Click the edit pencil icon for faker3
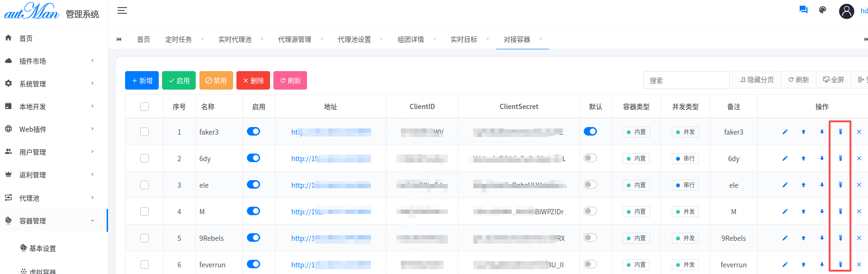868x274 pixels. pyautogui.click(x=785, y=132)
